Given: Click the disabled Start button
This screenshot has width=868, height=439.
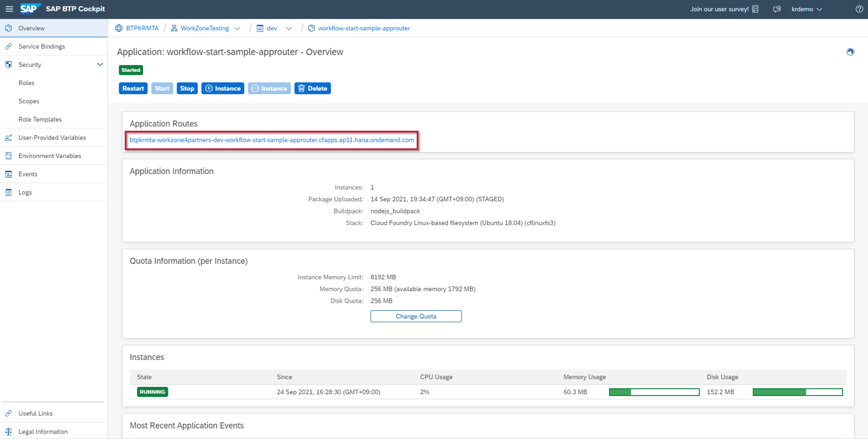Looking at the screenshot, I should [162, 88].
